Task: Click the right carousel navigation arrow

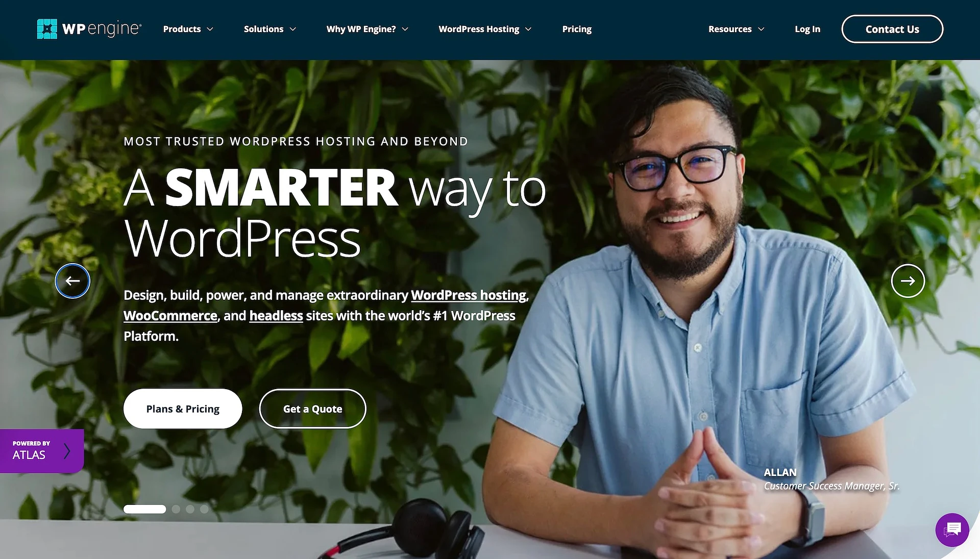Action: (x=908, y=281)
